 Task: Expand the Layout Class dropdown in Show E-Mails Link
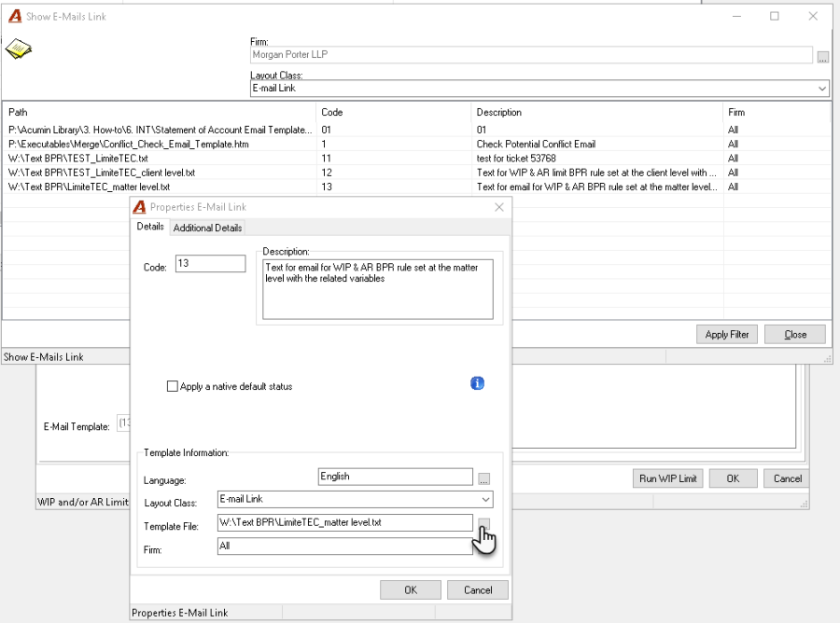pyautogui.click(x=821, y=89)
